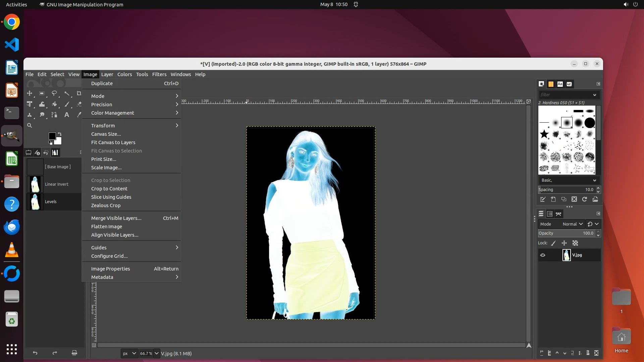644x362 pixels.
Task: Choose Scale Image from Image menu
Action: [x=106, y=168]
